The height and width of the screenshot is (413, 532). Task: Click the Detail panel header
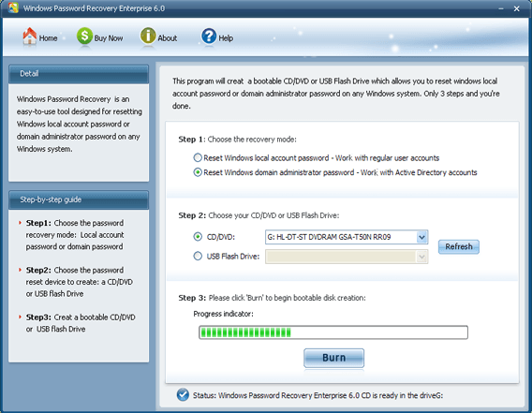coord(79,74)
